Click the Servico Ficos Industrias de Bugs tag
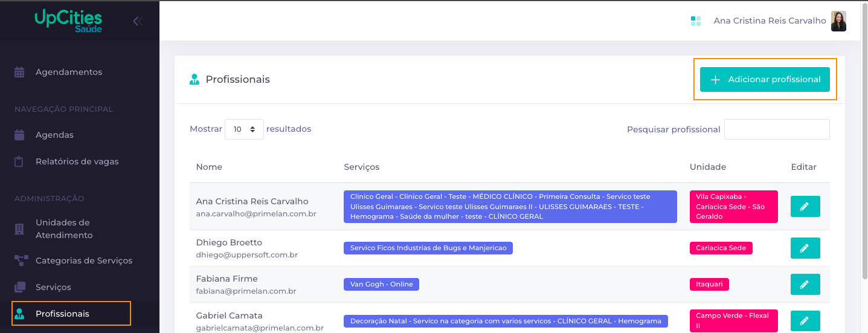The image size is (868, 333). point(428,248)
